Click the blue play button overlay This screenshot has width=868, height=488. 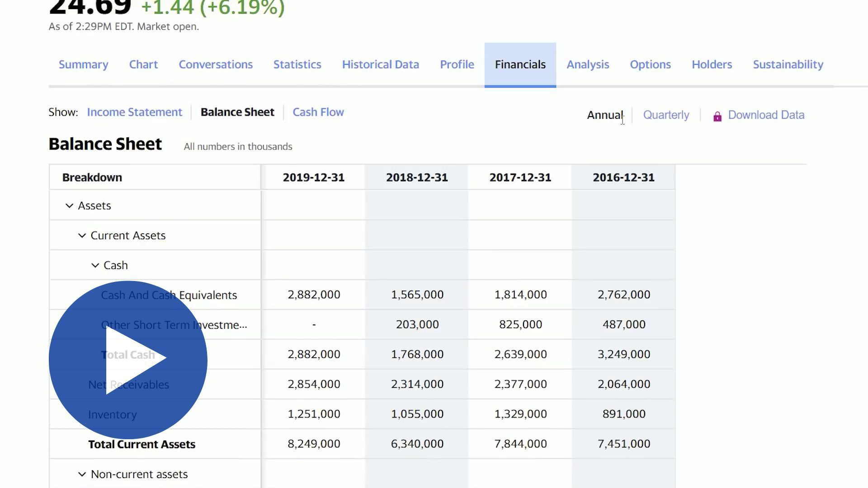coord(128,360)
